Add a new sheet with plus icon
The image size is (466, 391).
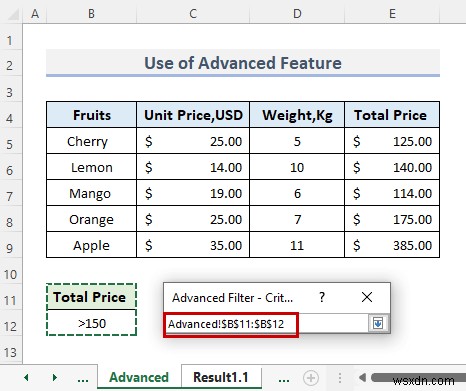[311, 378]
